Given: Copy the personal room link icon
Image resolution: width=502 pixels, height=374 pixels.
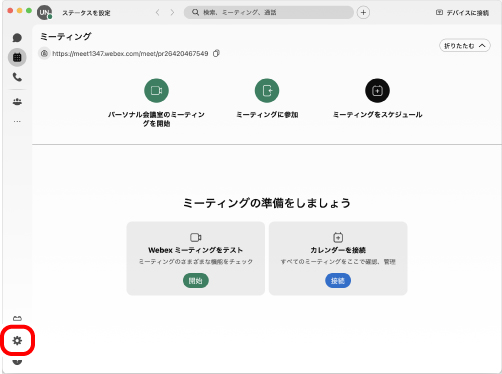Looking at the screenshot, I should click(216, 53).
